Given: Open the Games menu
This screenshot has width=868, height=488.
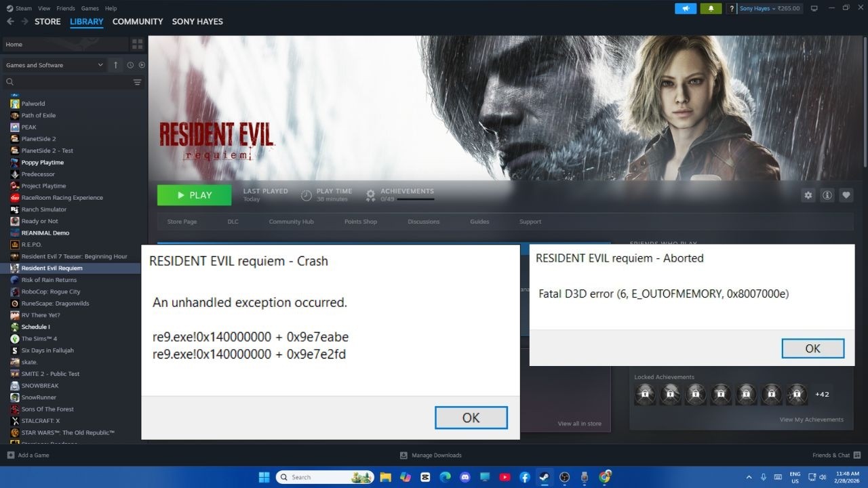Looking at the screenshot, I should pos(90,8).
